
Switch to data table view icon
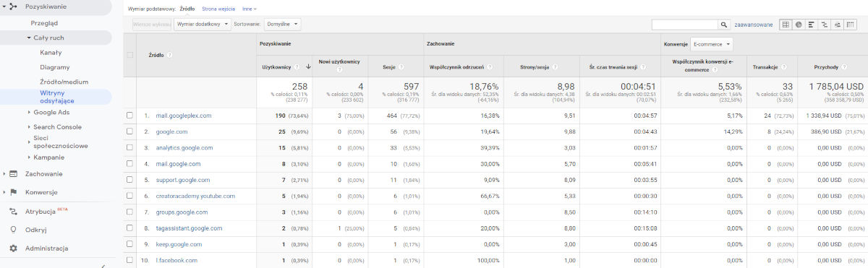(786, 24)
